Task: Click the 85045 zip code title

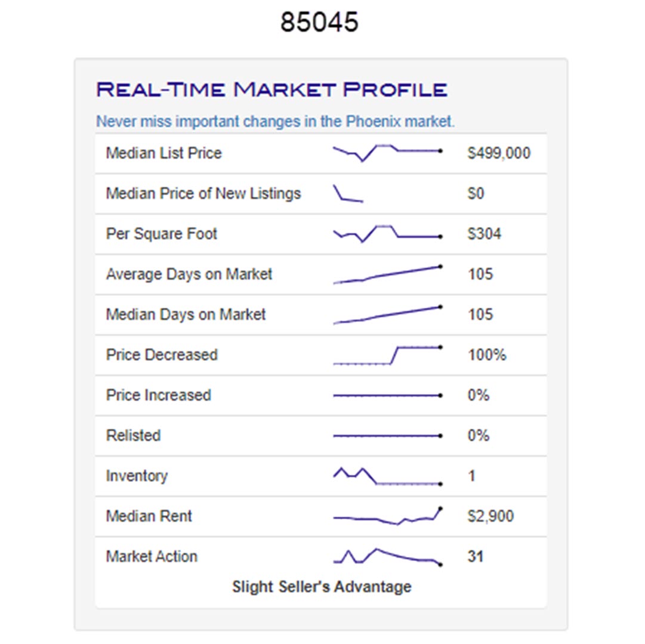Action: (320, 23)
